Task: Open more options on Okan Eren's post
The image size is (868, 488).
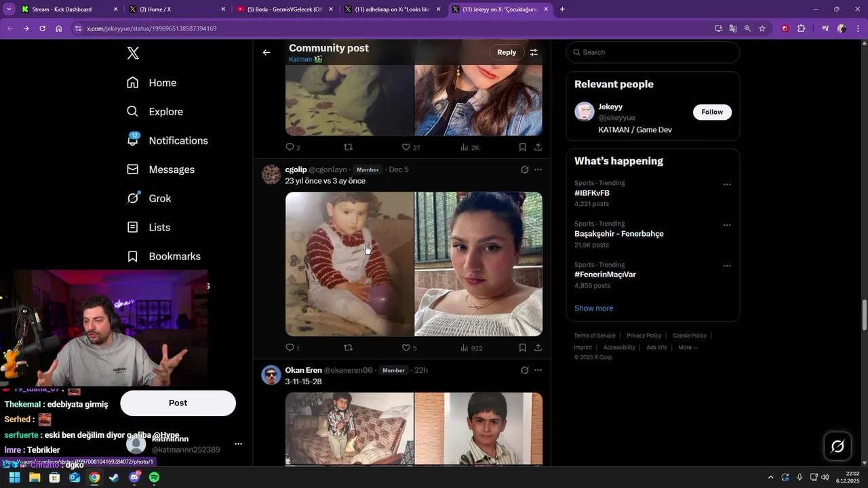Action: (538, 370)
